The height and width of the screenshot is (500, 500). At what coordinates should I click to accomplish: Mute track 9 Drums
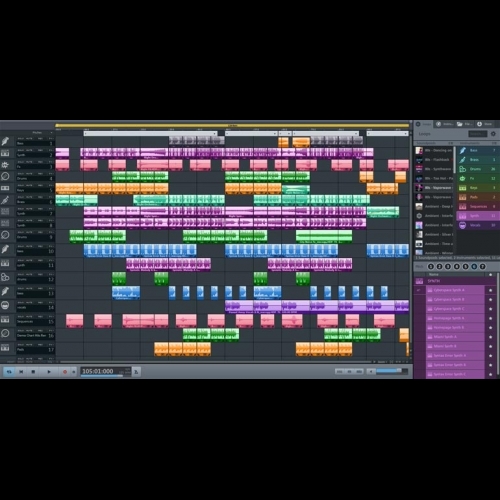point(29,232)
